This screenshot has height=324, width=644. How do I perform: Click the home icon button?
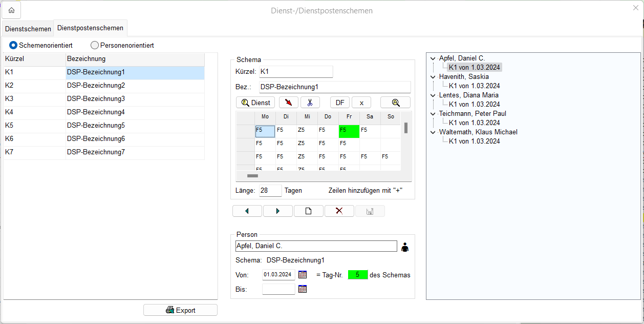pos(11,10)
